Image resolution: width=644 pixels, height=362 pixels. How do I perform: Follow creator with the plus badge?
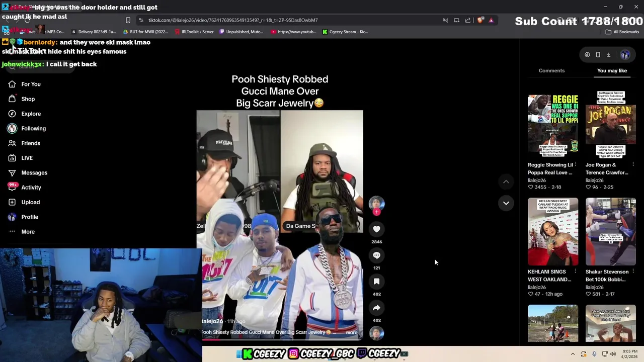click(x=376, y=212)
